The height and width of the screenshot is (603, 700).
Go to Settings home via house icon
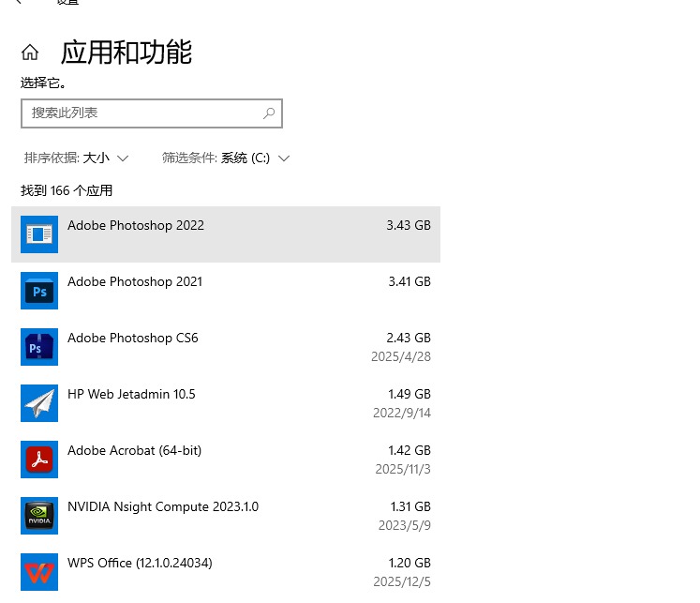click(30, 53)
